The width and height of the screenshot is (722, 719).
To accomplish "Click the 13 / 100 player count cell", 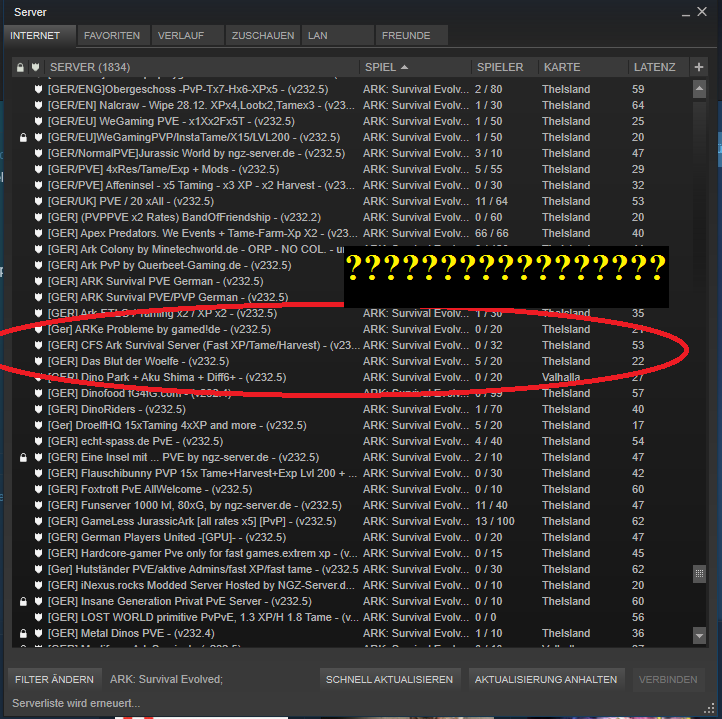I will (495, 521).
